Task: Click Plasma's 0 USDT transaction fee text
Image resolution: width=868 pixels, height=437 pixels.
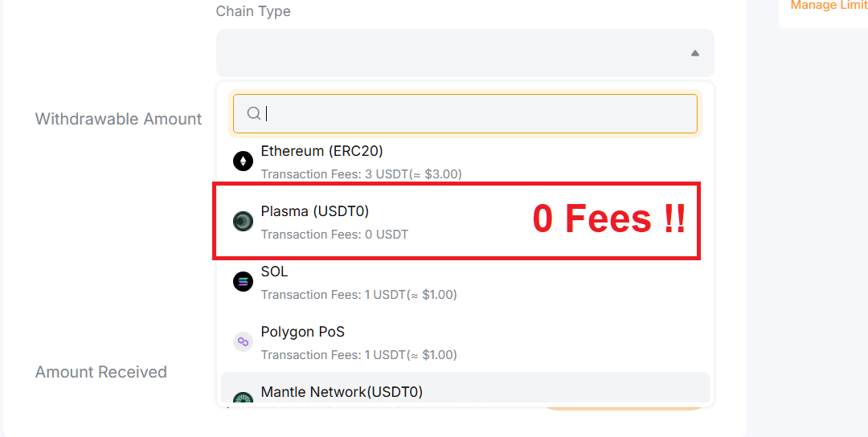Action: pos(334,235)
